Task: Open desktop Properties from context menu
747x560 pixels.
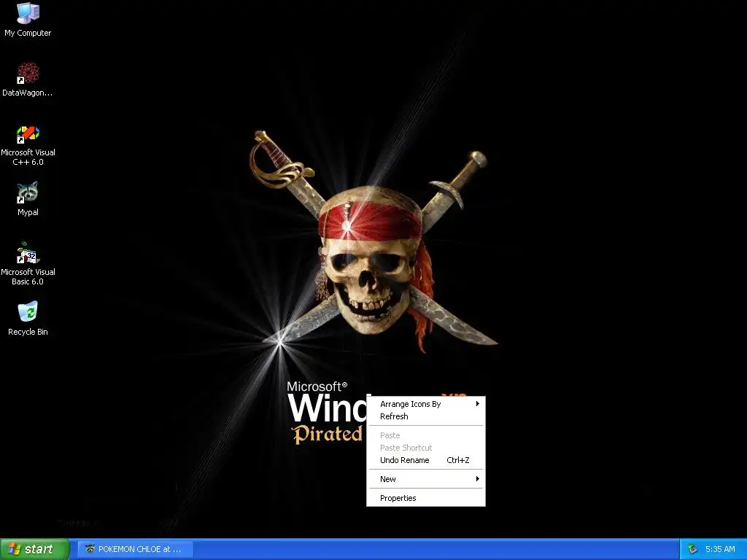Action: 426,498
